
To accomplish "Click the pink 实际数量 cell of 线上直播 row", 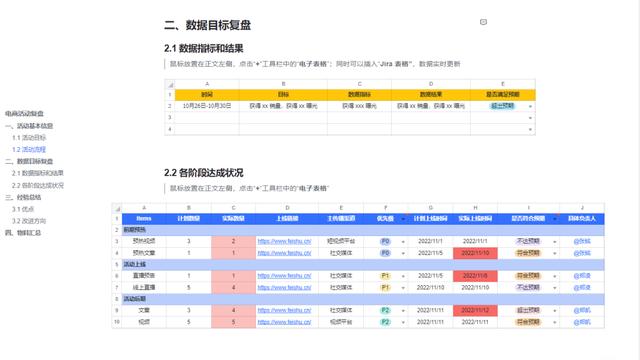I will (233, 288).
